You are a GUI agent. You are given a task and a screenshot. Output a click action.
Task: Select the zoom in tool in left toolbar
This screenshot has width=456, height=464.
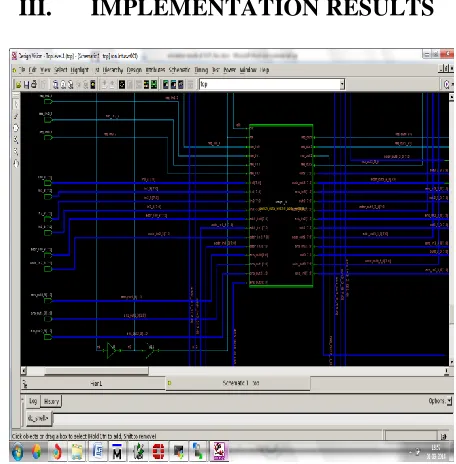pos(16,140)
